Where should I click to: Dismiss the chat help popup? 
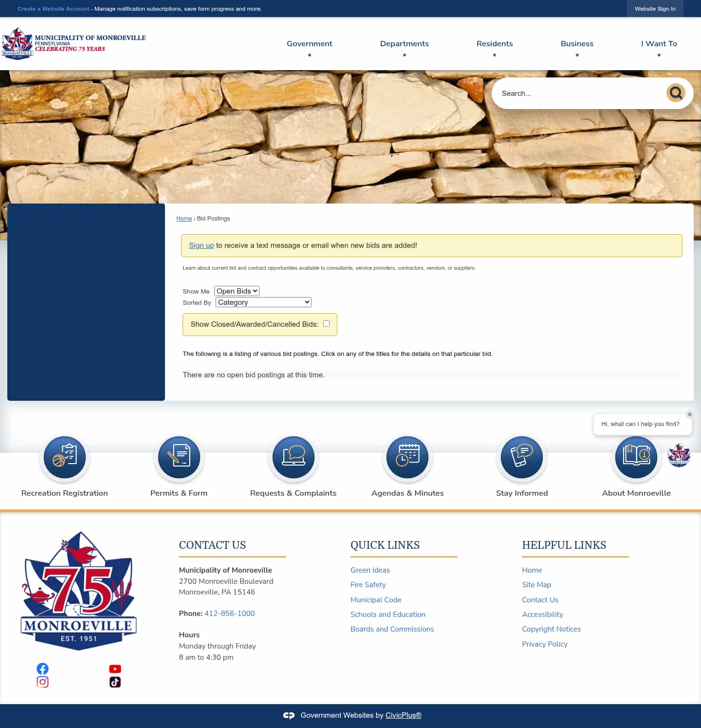pyautogui.click(x=690, y=414)
